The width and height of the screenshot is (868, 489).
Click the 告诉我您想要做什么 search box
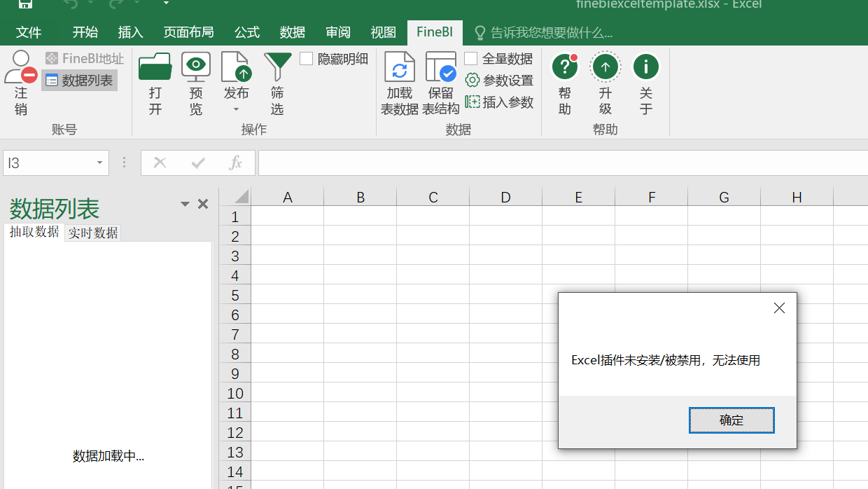[x=544, y=32]
